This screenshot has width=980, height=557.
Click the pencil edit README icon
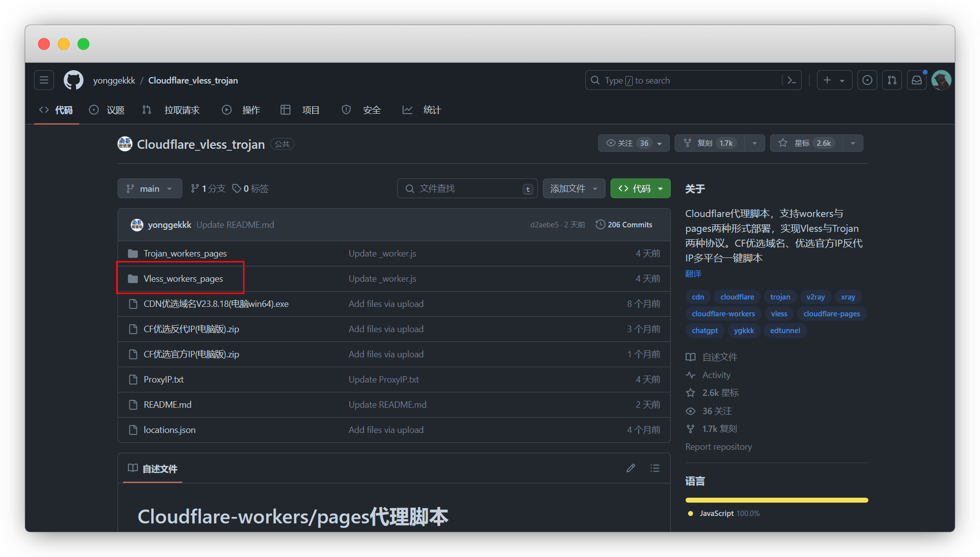[x=631, y=468]
